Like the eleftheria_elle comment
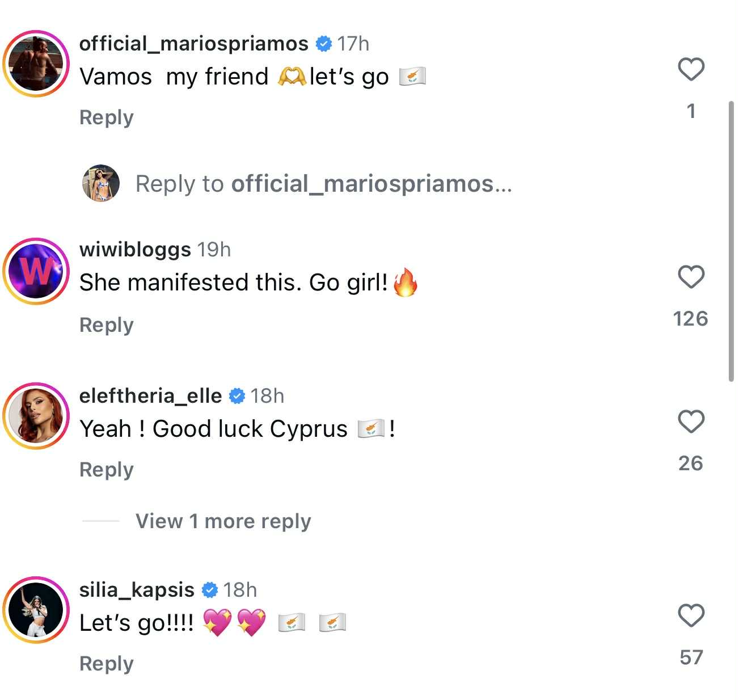 click(x=691, y=422)
